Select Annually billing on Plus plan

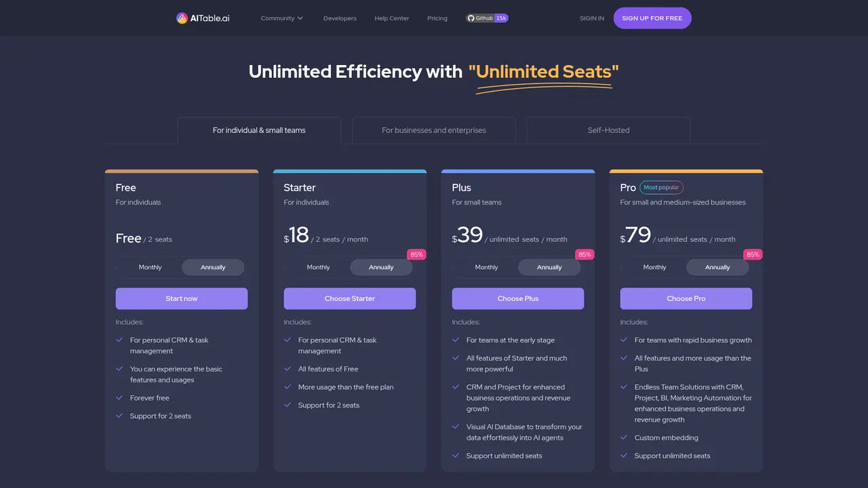tap(549, 267)
